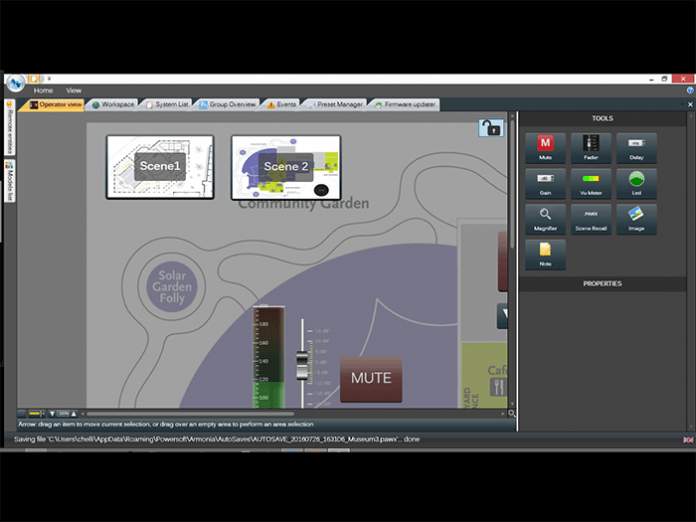Screen dimensions: 696x522
Task: Click the quick access document icon in title bar
Action: (x=34, y=79)
